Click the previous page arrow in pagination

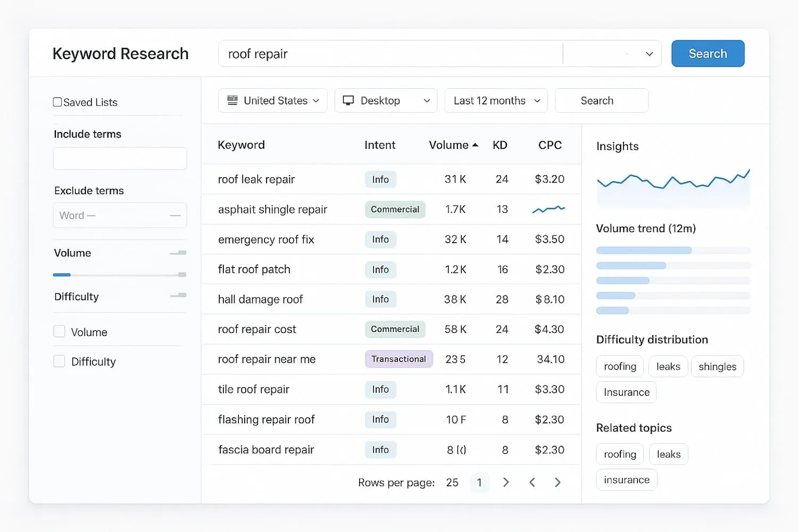click(532, 482)
